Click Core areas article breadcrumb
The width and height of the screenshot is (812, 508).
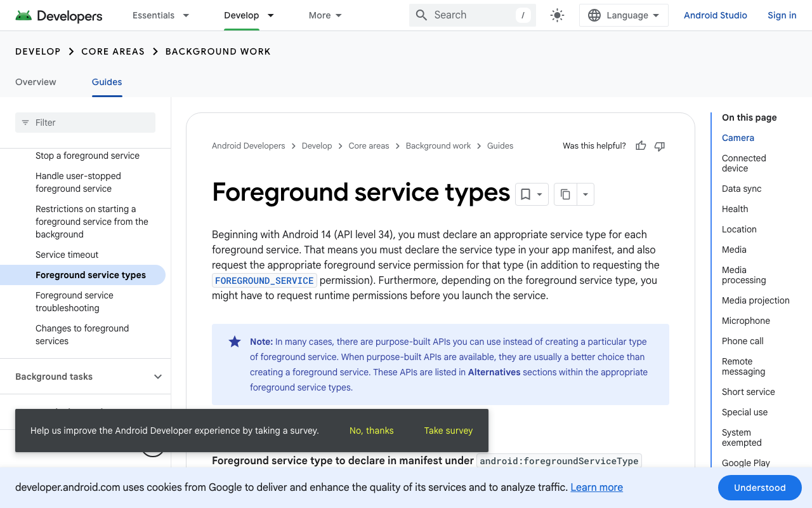click(369, 146)
